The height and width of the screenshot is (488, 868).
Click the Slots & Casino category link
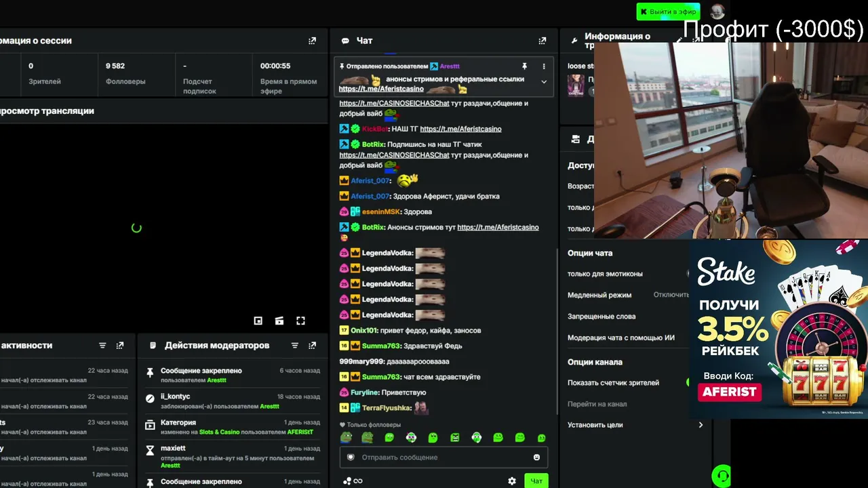(219, 432)
